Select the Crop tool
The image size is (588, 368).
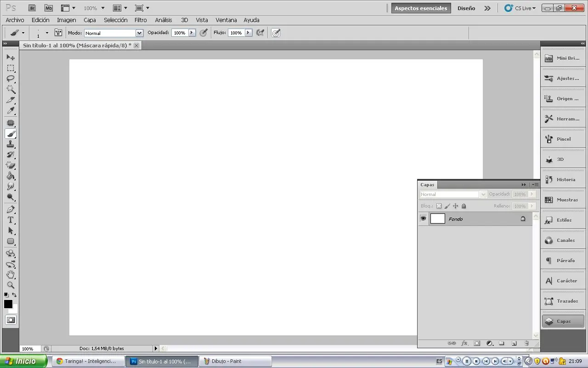pos(11,100)
